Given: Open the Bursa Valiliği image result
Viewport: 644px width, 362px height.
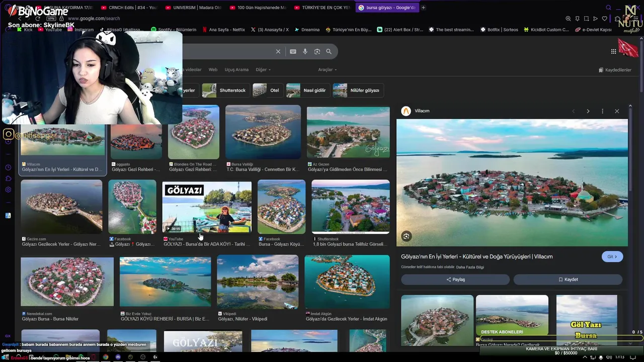Looking at the screenshot, I should tap(263, 132).
